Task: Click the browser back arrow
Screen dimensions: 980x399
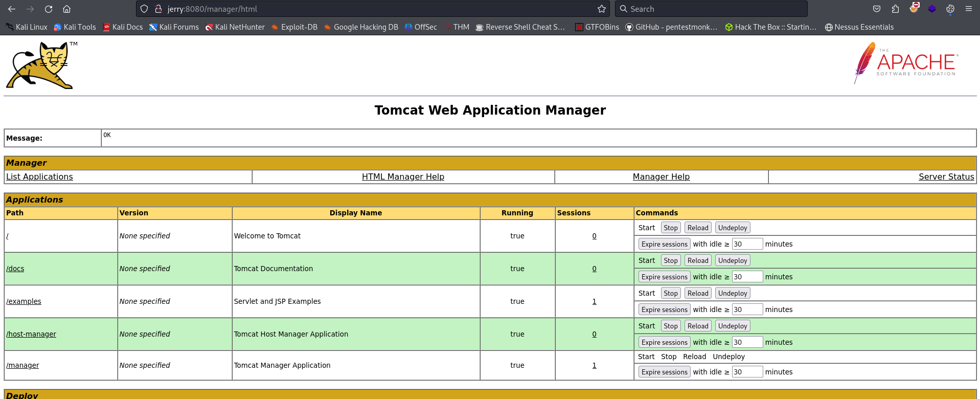Action: click(x=12, y=9)
